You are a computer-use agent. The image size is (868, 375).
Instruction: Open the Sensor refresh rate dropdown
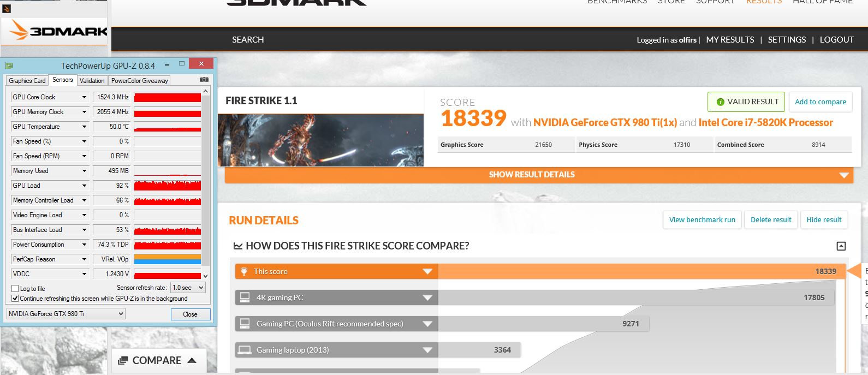(188, 288)
